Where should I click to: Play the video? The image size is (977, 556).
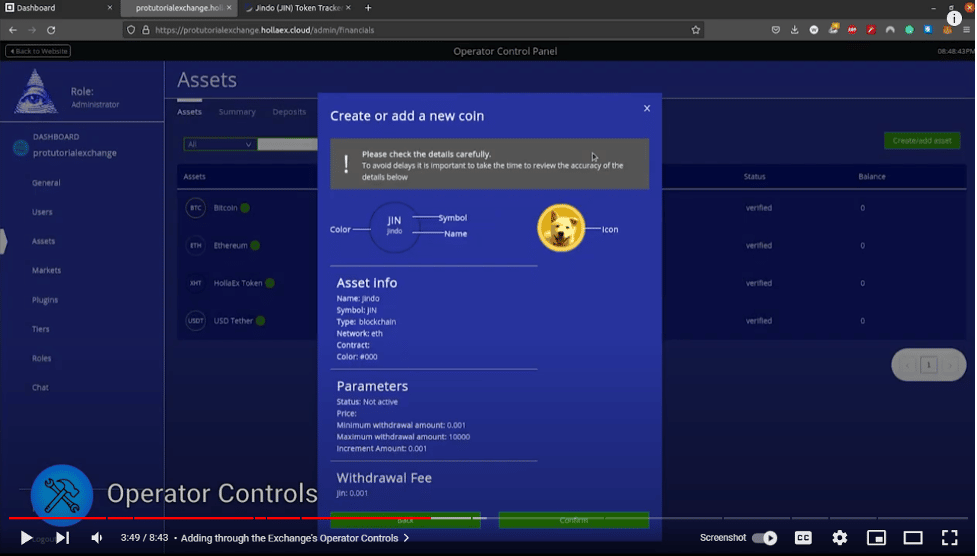[x=26, y=537]
